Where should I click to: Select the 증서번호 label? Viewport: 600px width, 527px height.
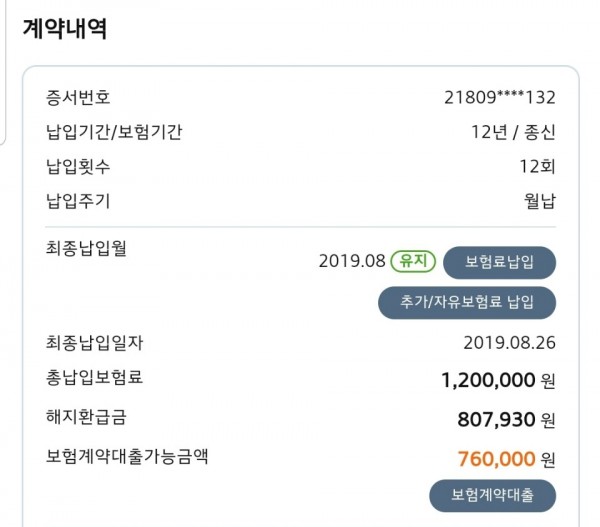[78, 97]
